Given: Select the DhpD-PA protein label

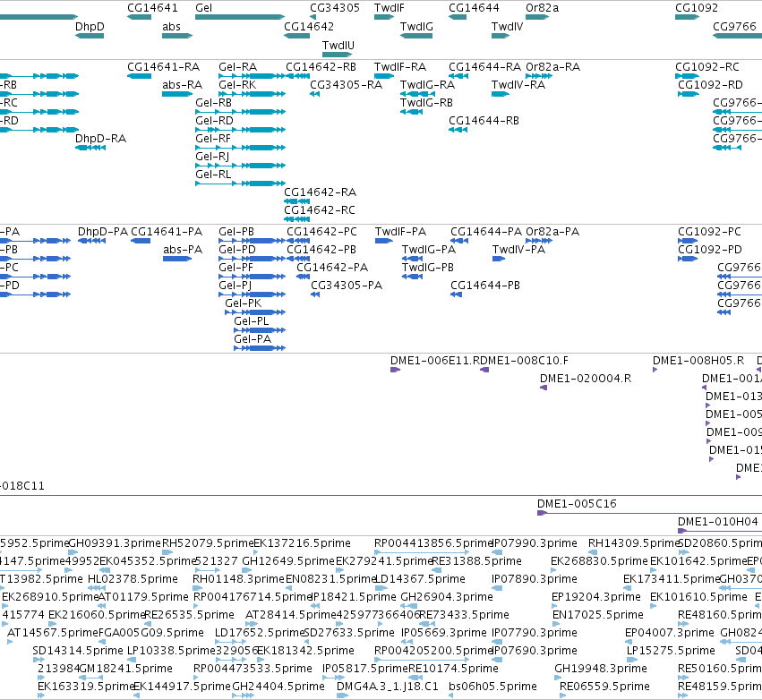Looking at the screenshot, I should click(x=103, y=232).
